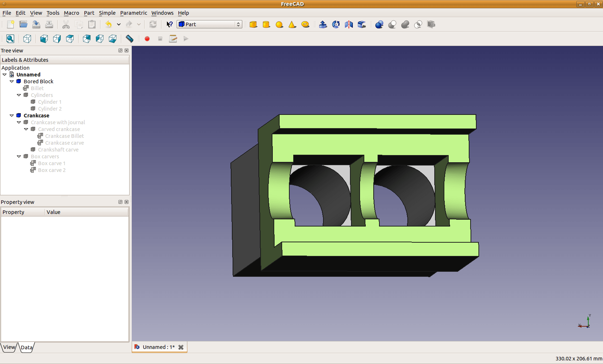Collapse the Crankcase tree node
Image resolution: width=603 pixels, height=364 pixels.
12,116
